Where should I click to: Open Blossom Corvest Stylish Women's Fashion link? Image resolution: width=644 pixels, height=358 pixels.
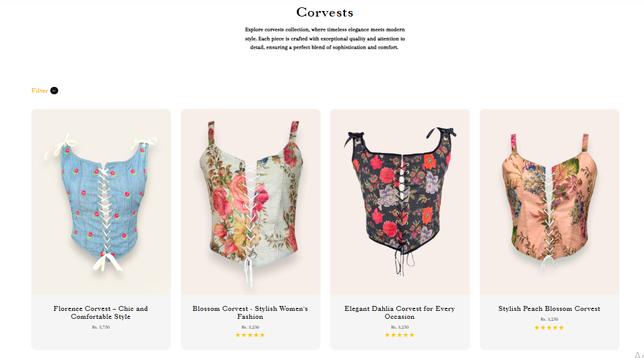[250, 313]
